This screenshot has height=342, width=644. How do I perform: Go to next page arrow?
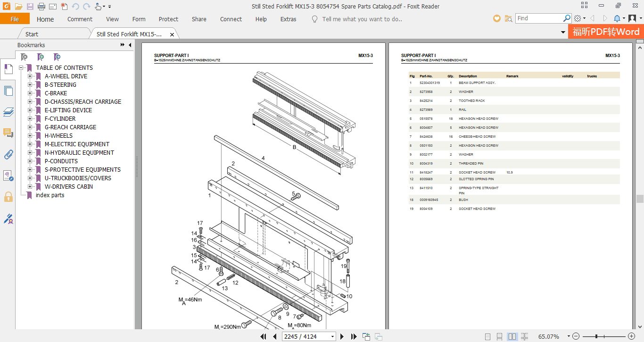click(342, 336)
